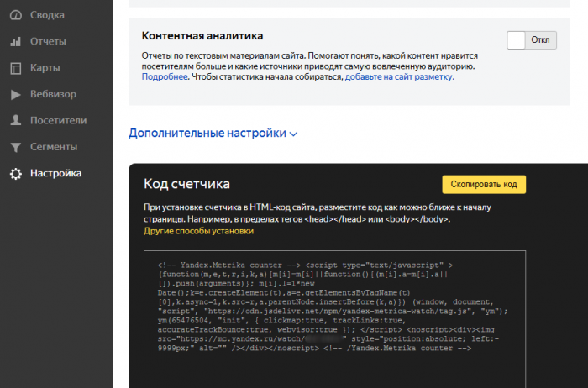Open Вебвизор in the sidebar
Screen dimensions: 588x388
(53, 94)
